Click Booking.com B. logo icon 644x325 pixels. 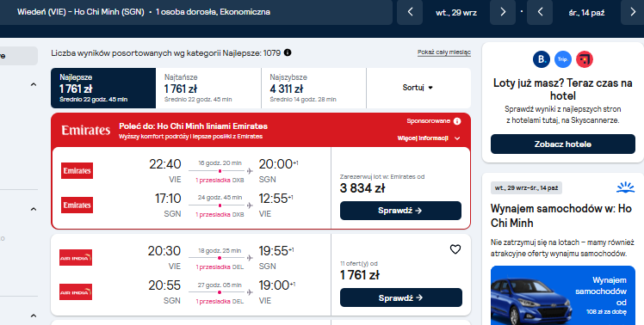542,59
